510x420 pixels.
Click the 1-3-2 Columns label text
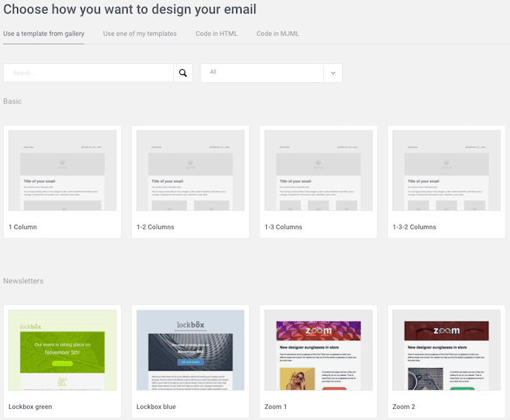coord(414,227)
